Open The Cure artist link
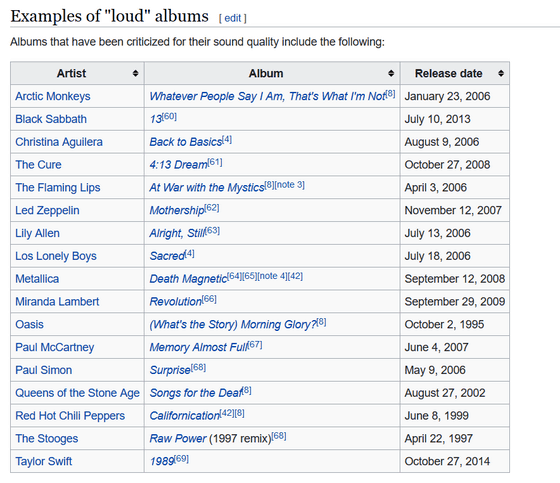This screenshot has width=560, height=483. pyautogui.click(x=38, y=165)
